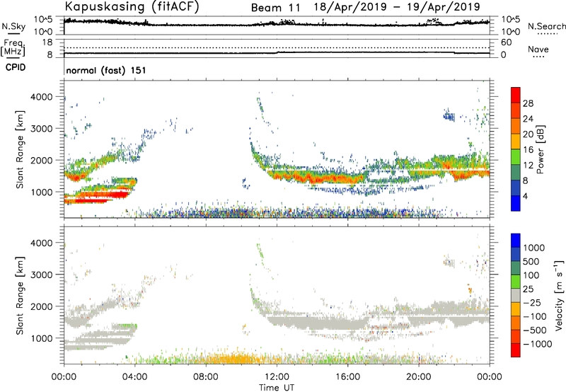Click the date range "18/Apr/2019 – 19/Apr/2019"
This screenshot has height=392, width=566.
[397, 7]
